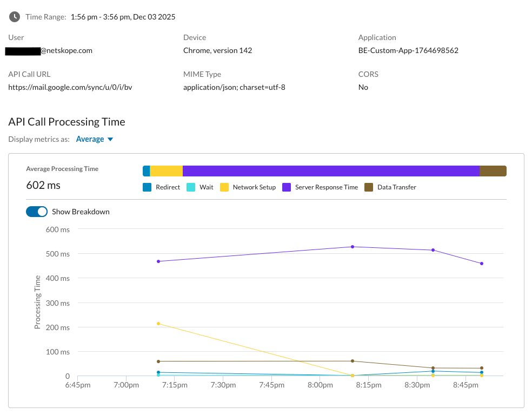Click the Wait legend cyan square
Screen dimensions: 532x414
[x=191, y=187]
